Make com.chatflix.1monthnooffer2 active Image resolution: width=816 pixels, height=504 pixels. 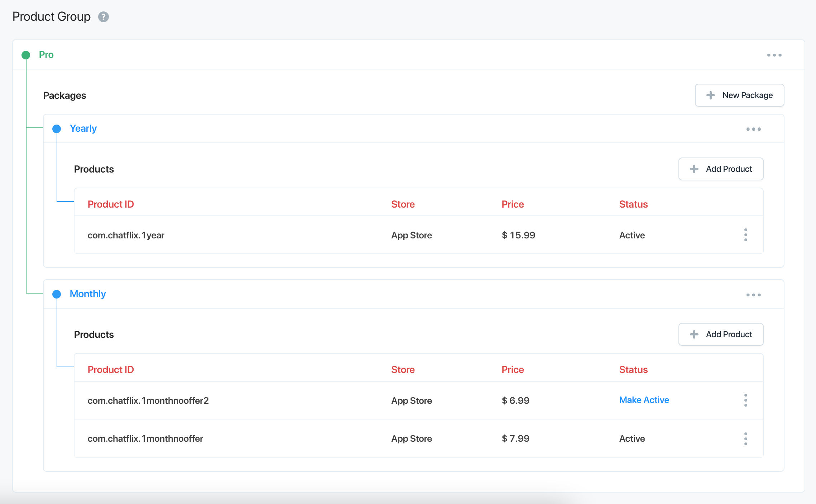coord(644,400)
